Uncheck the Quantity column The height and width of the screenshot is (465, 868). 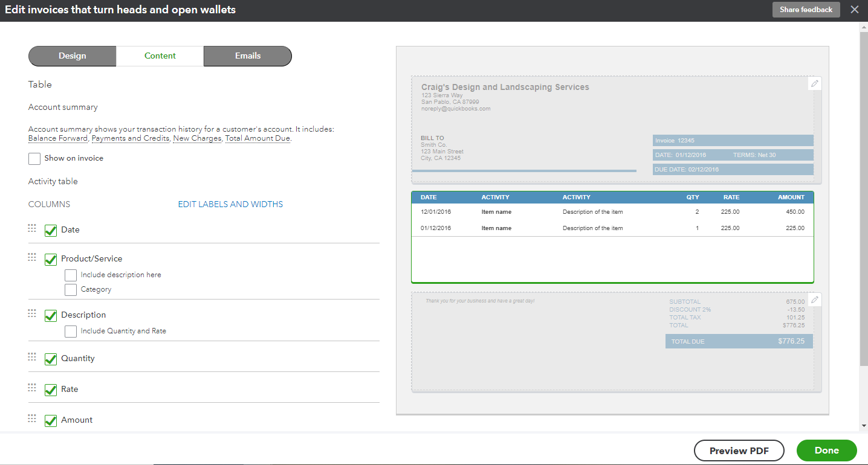(x=50, y=358)
